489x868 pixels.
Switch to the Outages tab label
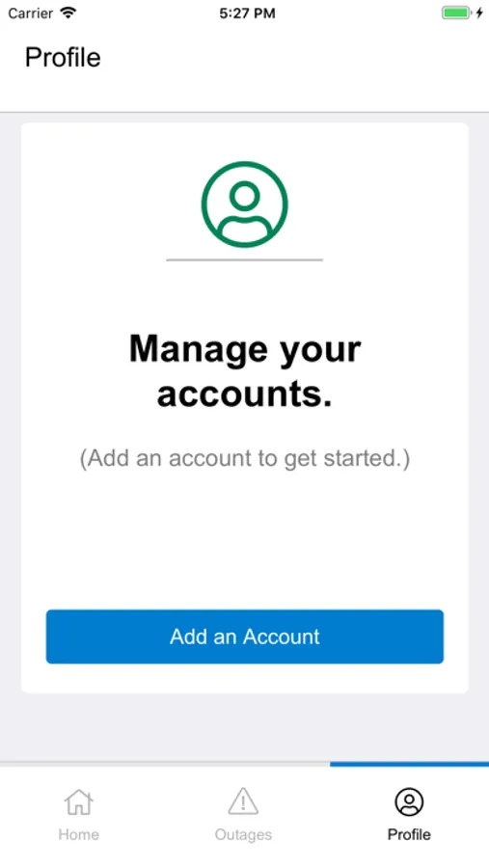click(243, 834)
